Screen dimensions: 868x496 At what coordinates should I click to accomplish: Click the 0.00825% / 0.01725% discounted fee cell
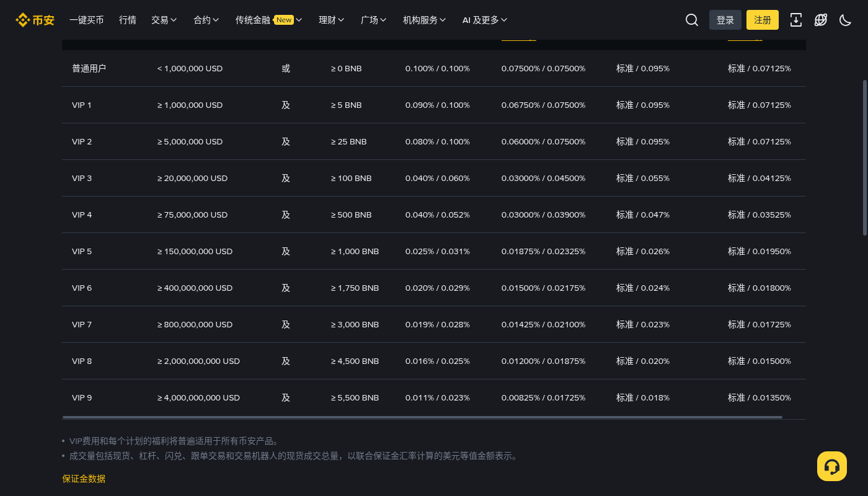(x=544, y=397)
